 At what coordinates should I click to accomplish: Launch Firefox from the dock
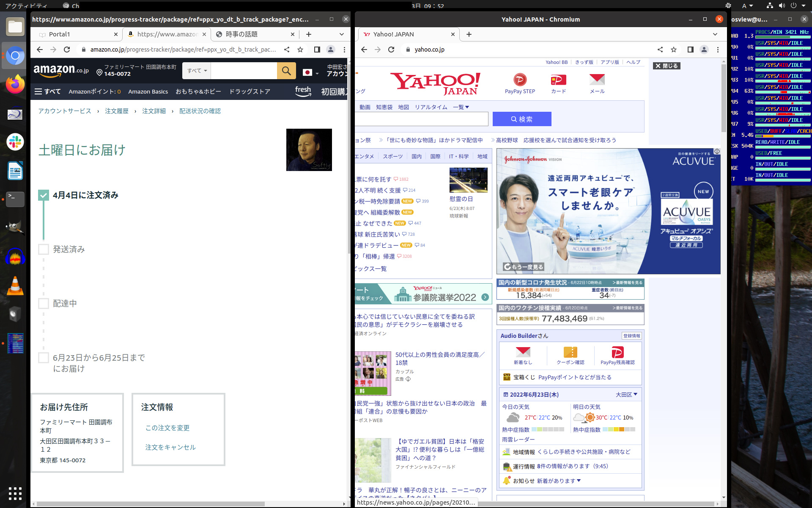coord(15,84)
